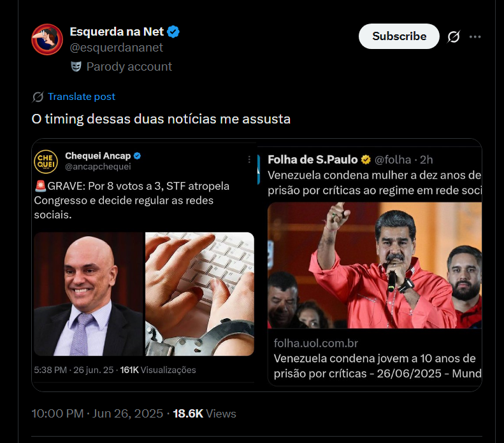
Task: Click the Translate post link
Action: pyautogui.click(x=82, y=97)
